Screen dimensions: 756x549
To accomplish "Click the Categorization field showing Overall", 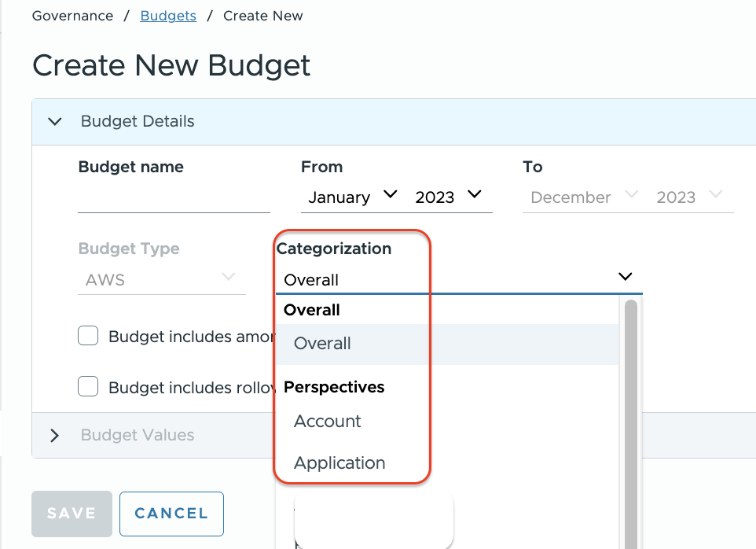I will (440, 280).
